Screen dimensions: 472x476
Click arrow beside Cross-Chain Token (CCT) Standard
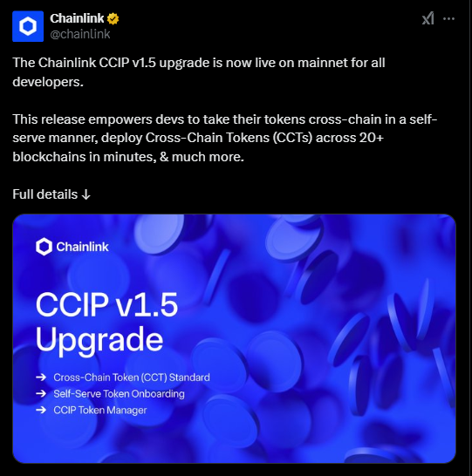tap(41, 377)
